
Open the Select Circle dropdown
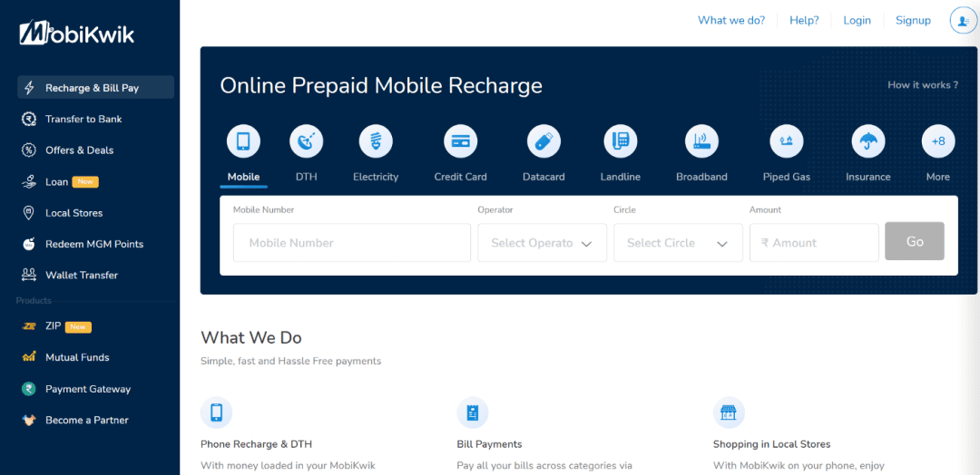pos(678,243)
